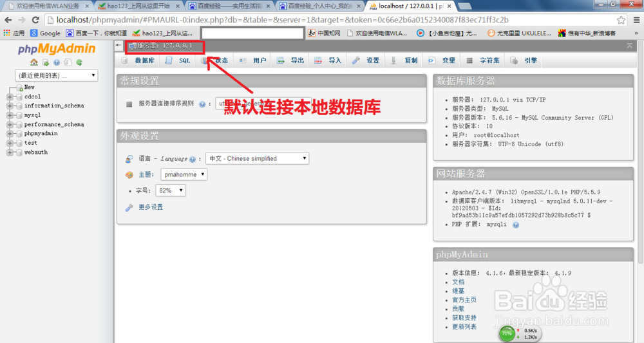The height and width of the screenshot is (343, 644).
Task: Switch to the SQL tab
Action: (x=178, y=60)
